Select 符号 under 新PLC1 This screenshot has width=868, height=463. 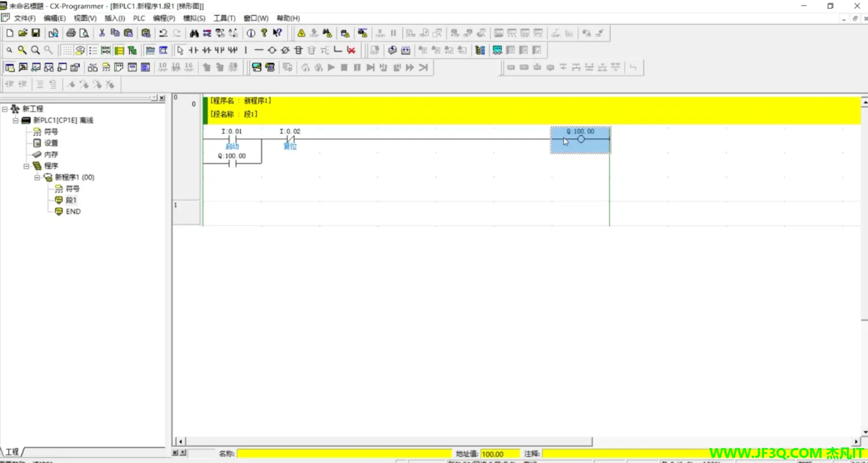51,131
